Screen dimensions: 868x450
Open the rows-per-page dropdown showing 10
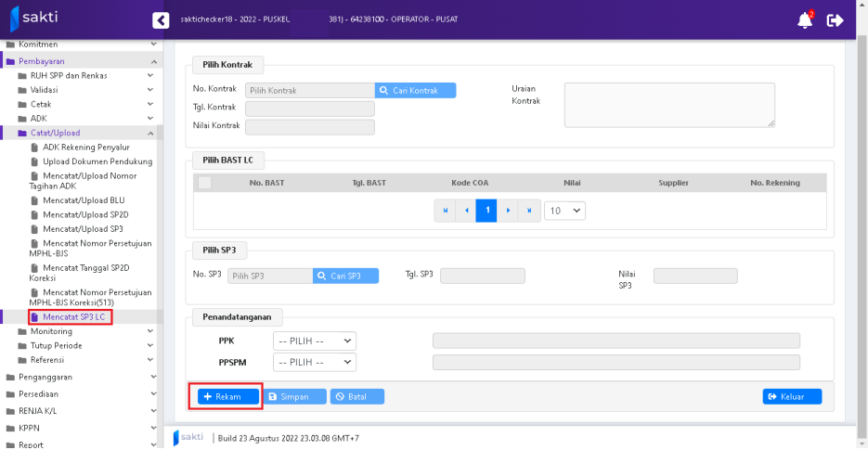point(564,211)
